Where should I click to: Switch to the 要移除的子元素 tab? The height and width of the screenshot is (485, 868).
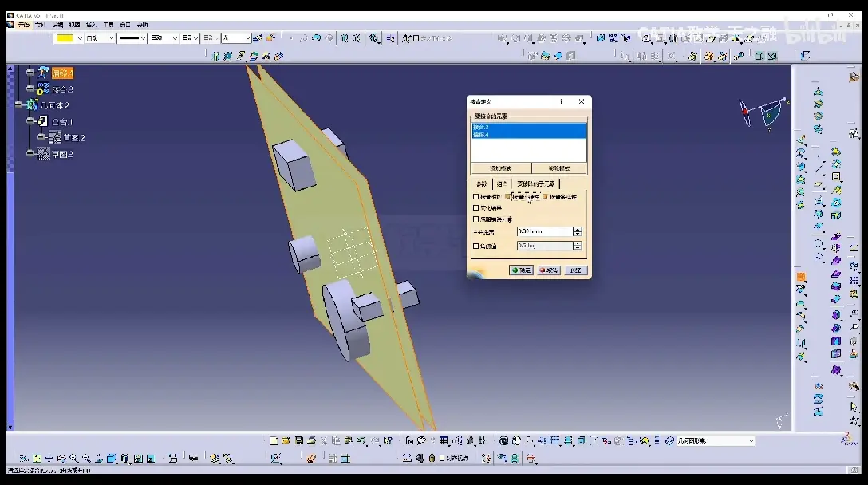coord(536,183)
